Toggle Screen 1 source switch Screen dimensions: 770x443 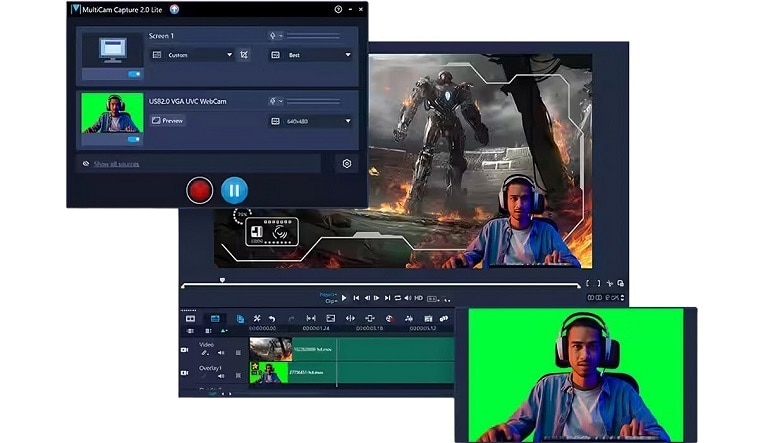pos(134,74)
